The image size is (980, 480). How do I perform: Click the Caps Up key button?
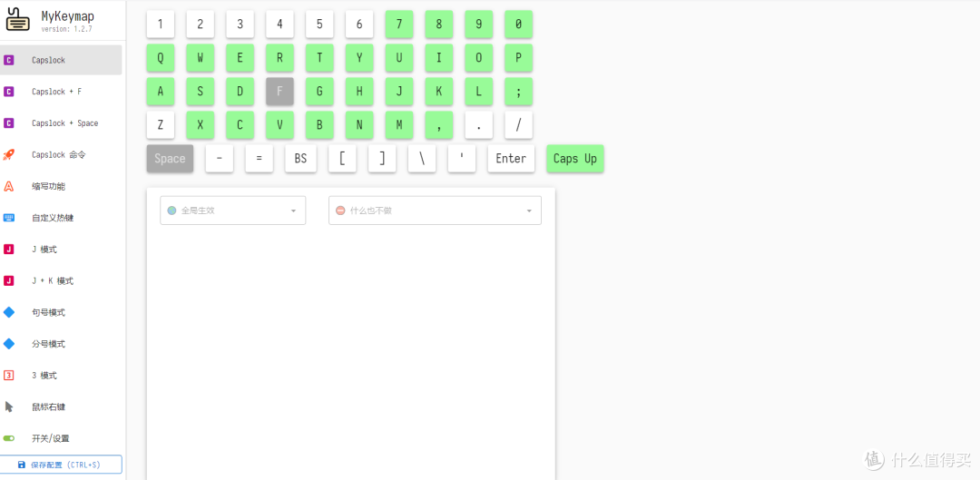click(x=575, y=159)
